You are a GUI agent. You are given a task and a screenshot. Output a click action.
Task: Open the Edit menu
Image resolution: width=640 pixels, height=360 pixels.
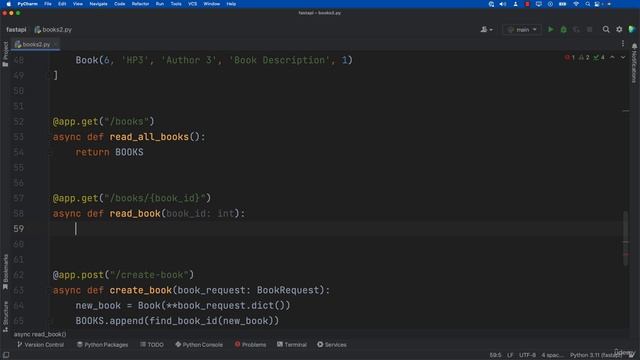(62, 4)
